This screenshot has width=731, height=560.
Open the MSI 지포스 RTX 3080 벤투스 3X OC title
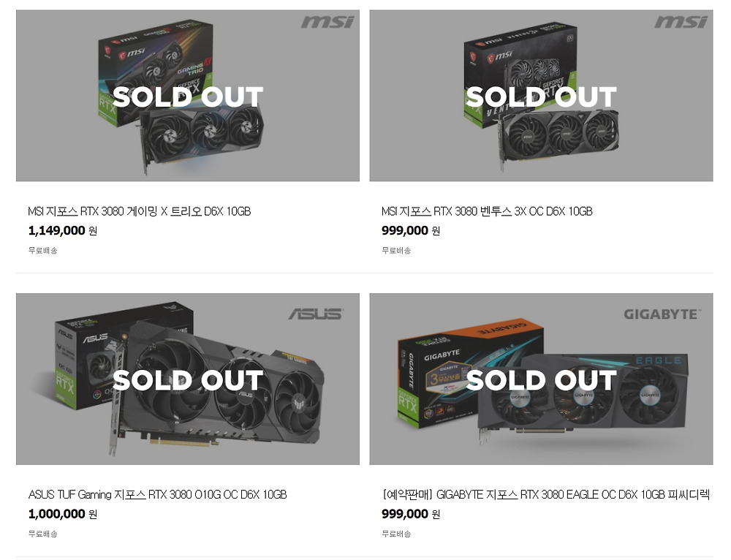click(x=487, y=211)
